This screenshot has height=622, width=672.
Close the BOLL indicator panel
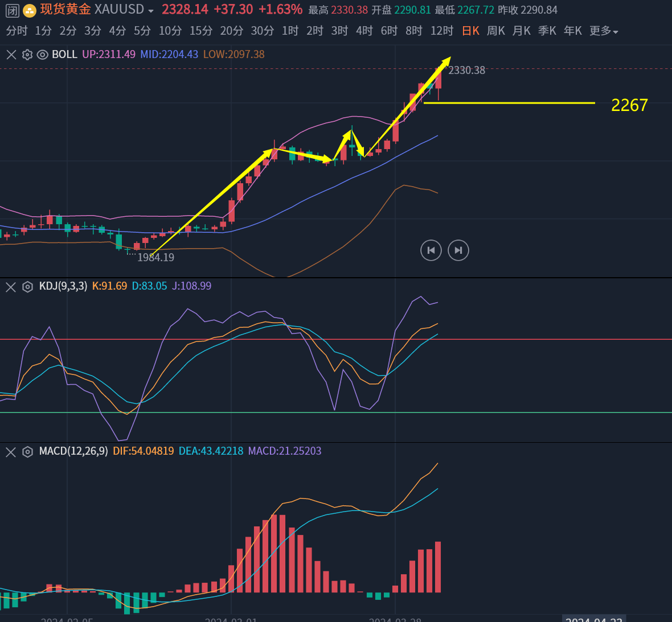click(11, 55)
